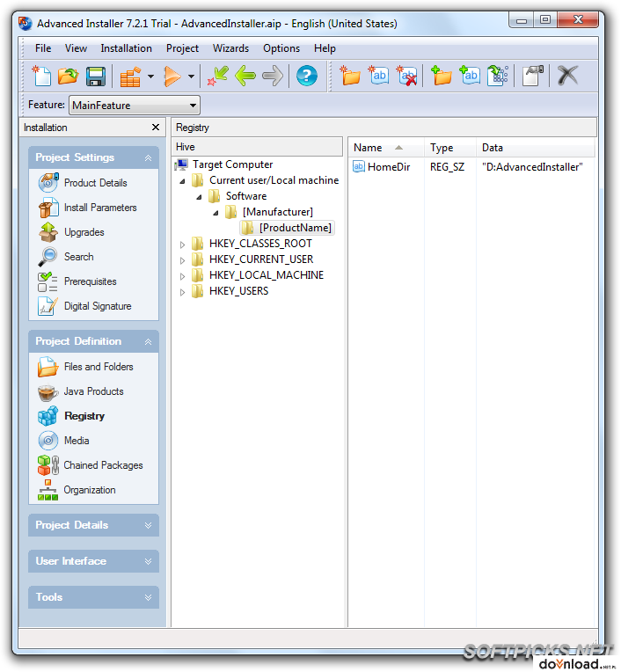Viewport: 621px width, 672px height.
Task: Click the Properties hammer page icon
Action: pos(533,76)
